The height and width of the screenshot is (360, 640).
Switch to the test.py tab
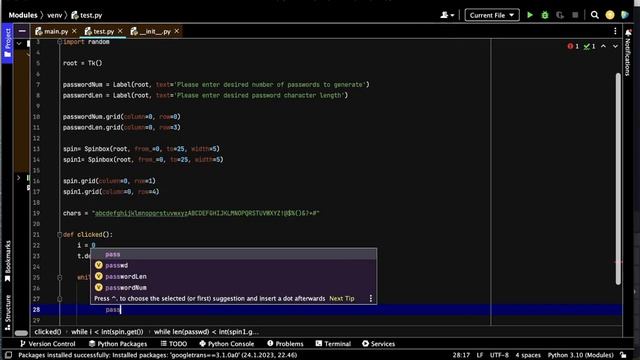[100, 31]
